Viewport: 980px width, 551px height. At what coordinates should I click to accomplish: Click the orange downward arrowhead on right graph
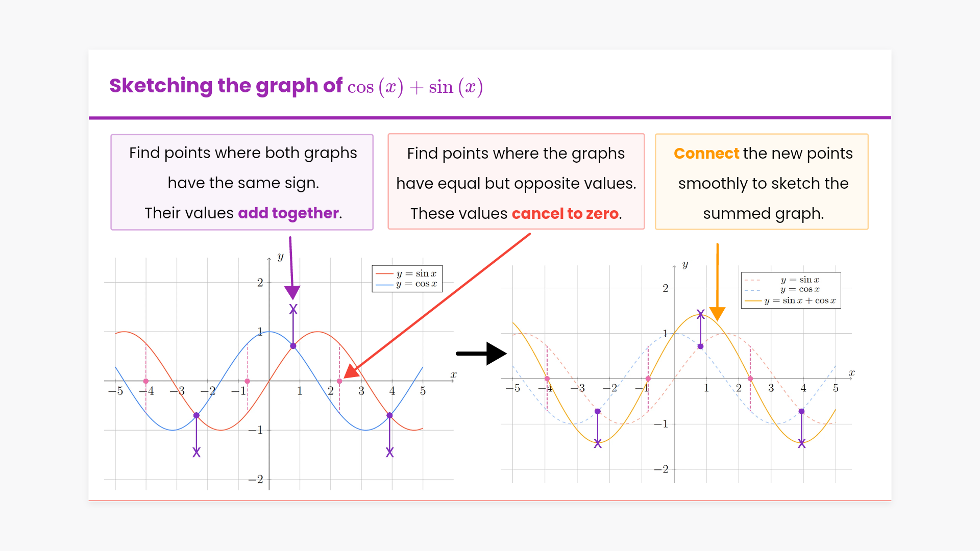coord(717,313)
